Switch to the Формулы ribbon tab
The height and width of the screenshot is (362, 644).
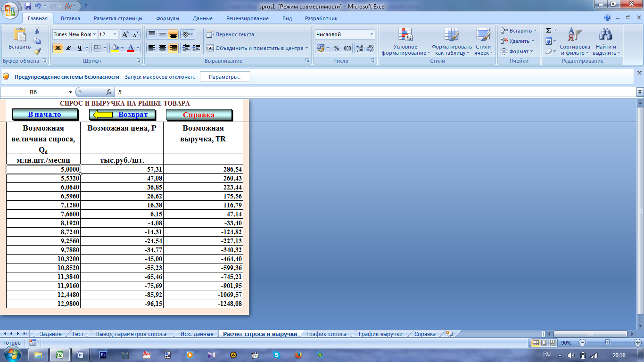tap(167, 18)
